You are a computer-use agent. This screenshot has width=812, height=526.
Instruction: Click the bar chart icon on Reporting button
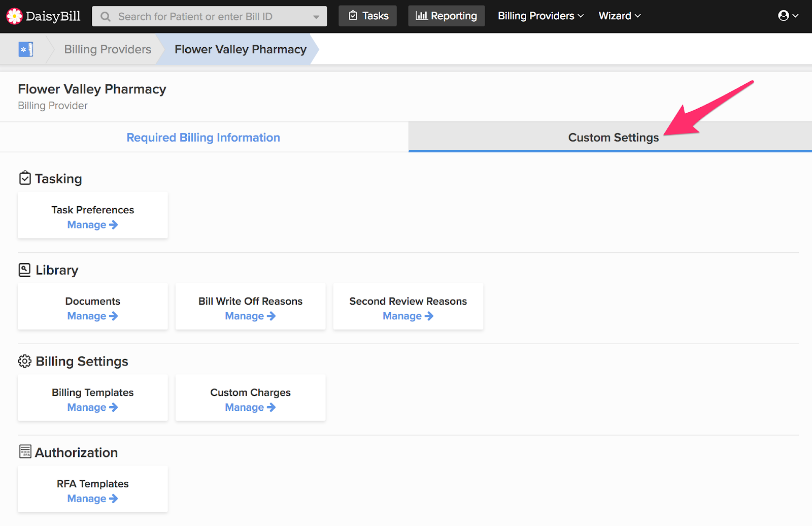421,16
